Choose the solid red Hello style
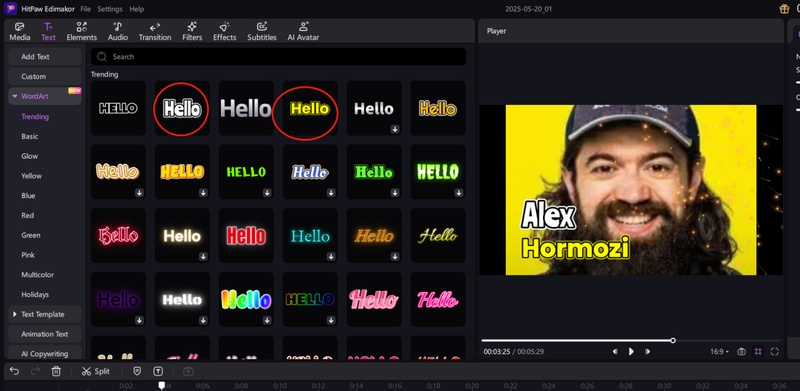800x391 pixels. (x=246, y=236)
